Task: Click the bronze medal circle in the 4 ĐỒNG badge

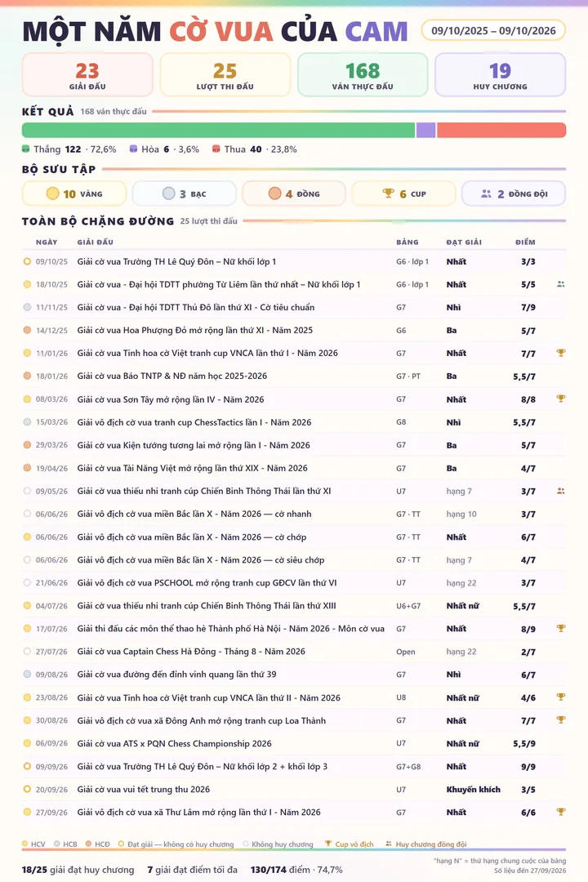Action: 274,194
